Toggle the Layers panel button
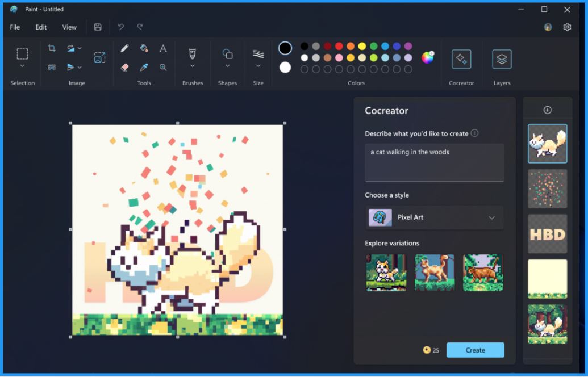Viewport: 588px width, 377px height. pos(502,59)
